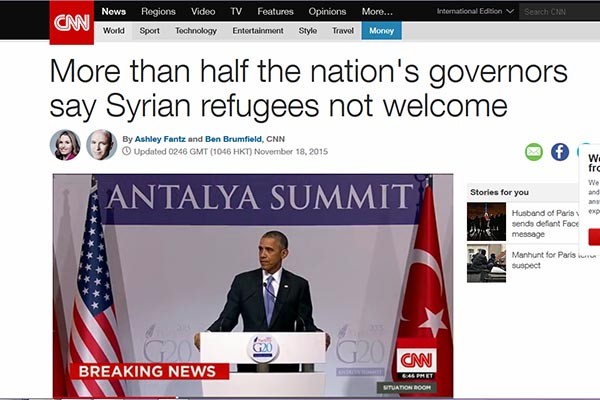This screenshot has height=400, width=600.
Task: Click Ben Brumfield author photo
Action: (101, 145)
